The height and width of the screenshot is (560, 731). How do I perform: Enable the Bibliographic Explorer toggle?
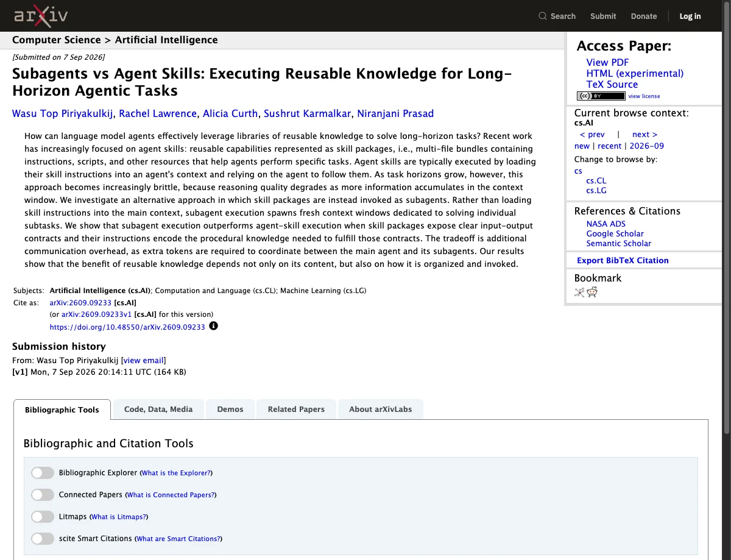pyautogui.click(x=43, y=473)
